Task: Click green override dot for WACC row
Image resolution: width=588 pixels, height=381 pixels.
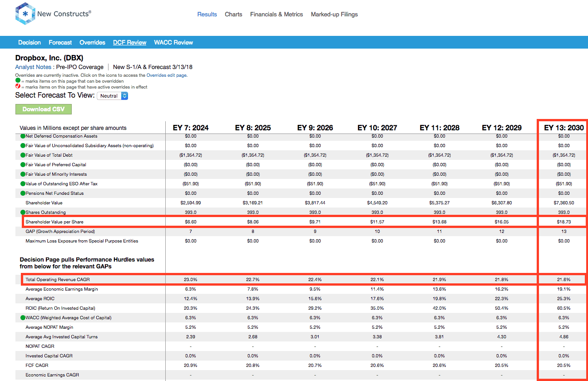Action: point(23,317)
